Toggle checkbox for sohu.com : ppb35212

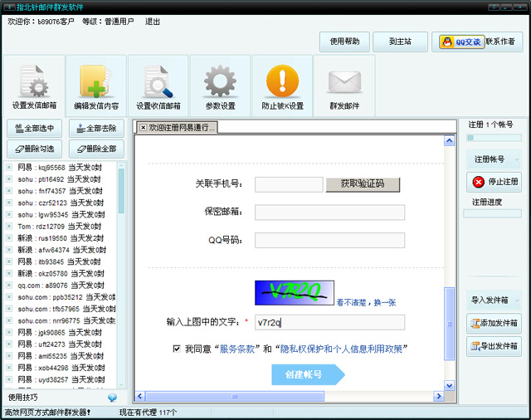[x=9, y=297]
